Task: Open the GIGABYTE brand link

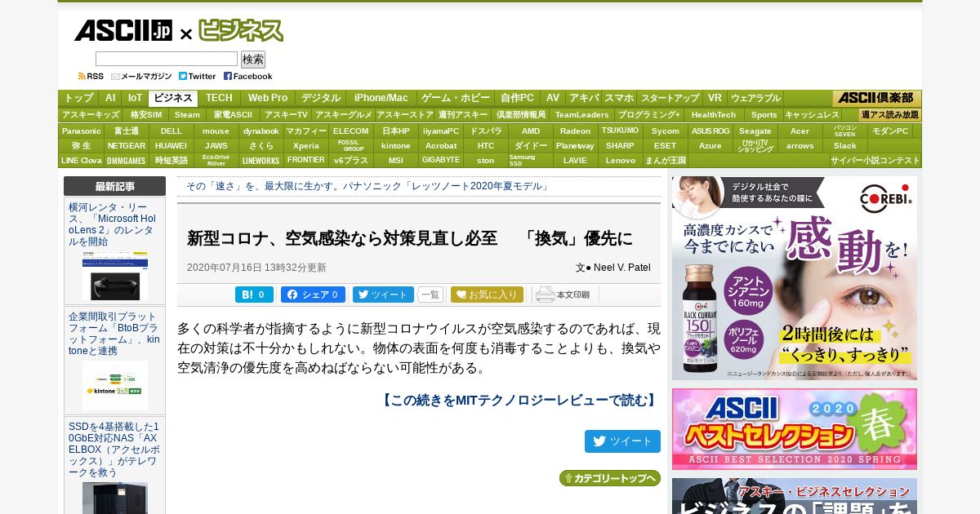Action: [x=441, y=160]
